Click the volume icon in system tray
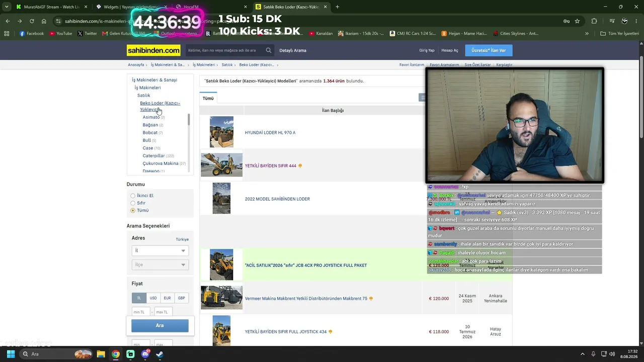 click(612, 354)
